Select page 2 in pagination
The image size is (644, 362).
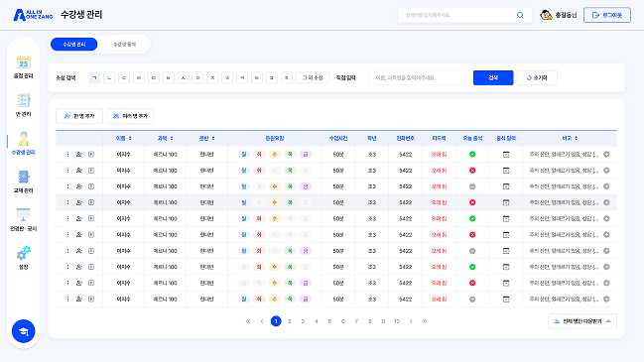tap(289, 321)
